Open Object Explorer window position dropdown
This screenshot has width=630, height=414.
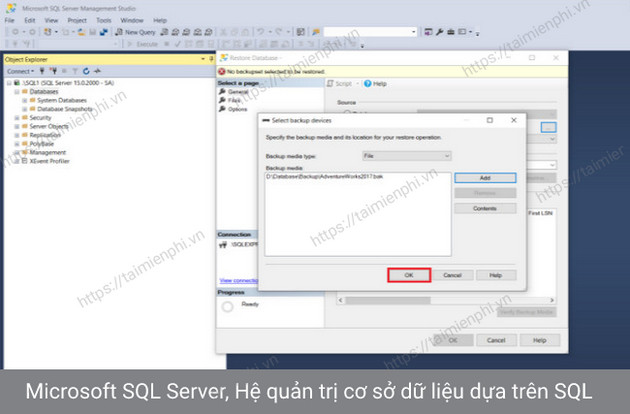point(203,59)
